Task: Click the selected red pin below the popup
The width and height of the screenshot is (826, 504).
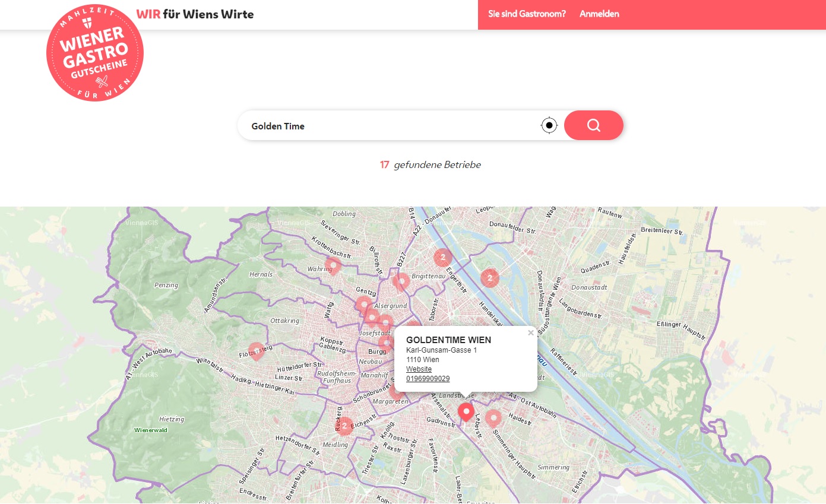Action: click(x=466, y=411)
